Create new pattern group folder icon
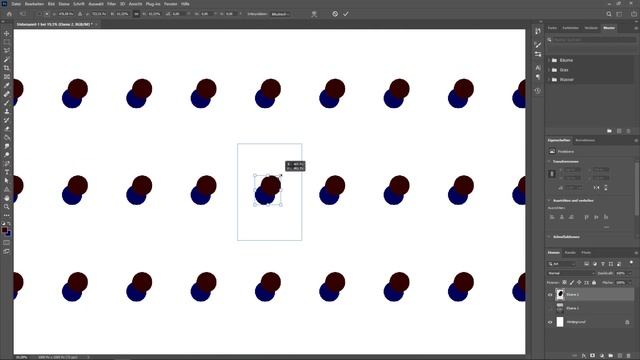Screen dimensions: 640x360 (609, 131)
